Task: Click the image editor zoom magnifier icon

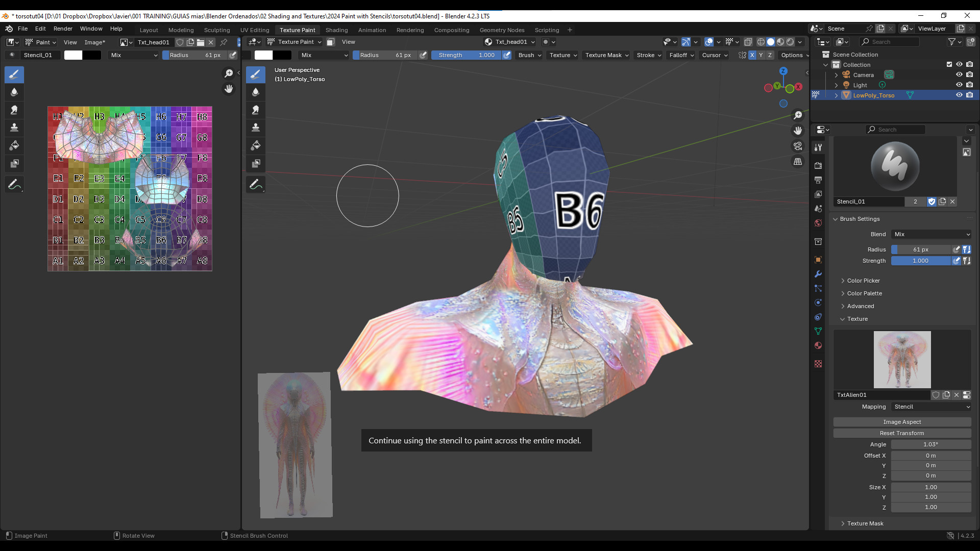Action: [x=229, y=73]
